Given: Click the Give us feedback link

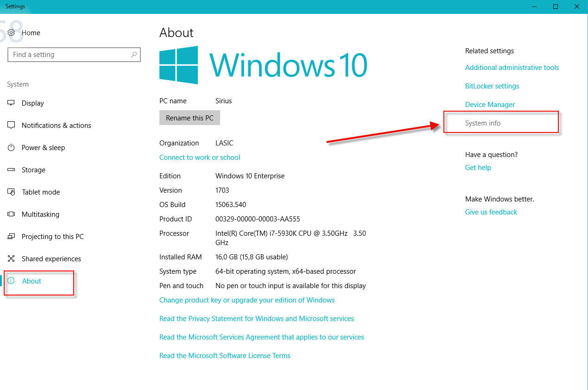Looking at the screenshot, I should coord(491,212).
